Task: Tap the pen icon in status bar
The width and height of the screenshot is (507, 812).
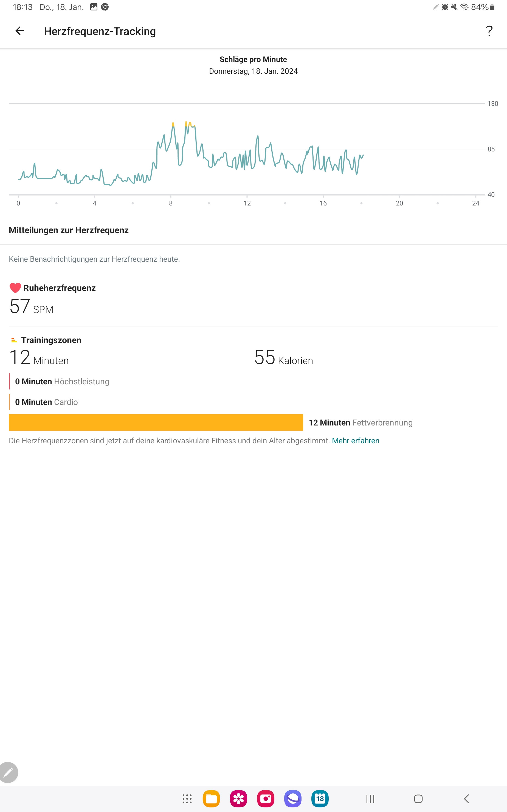Action: tap(436, 7)
